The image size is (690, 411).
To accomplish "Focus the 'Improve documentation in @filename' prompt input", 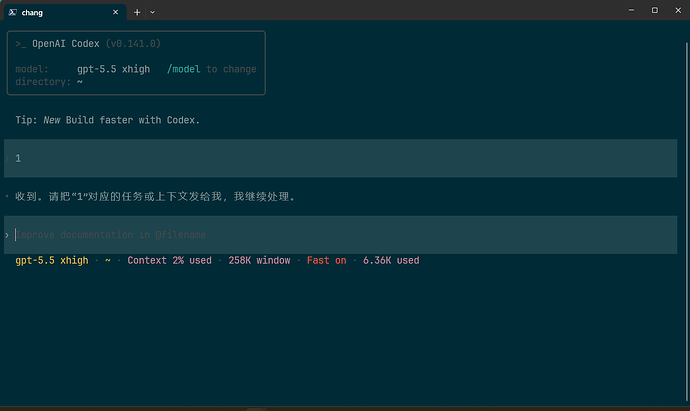I will click(340, 235).
